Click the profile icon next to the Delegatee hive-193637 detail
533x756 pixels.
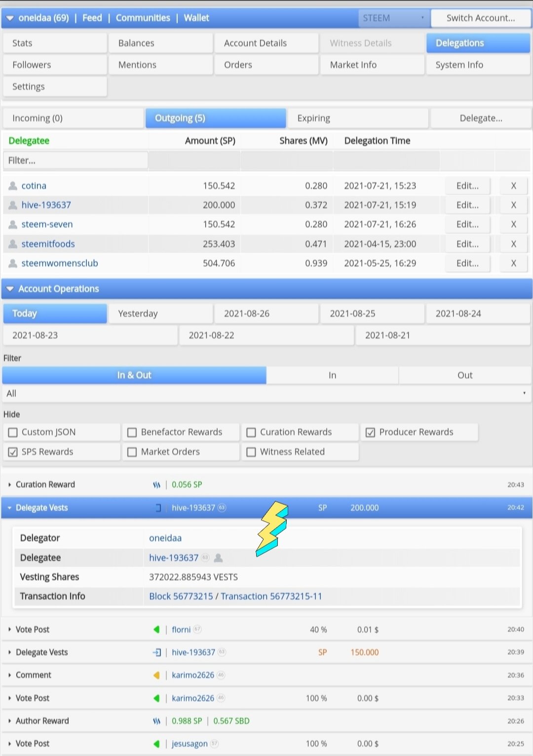(x=218, y=558)
